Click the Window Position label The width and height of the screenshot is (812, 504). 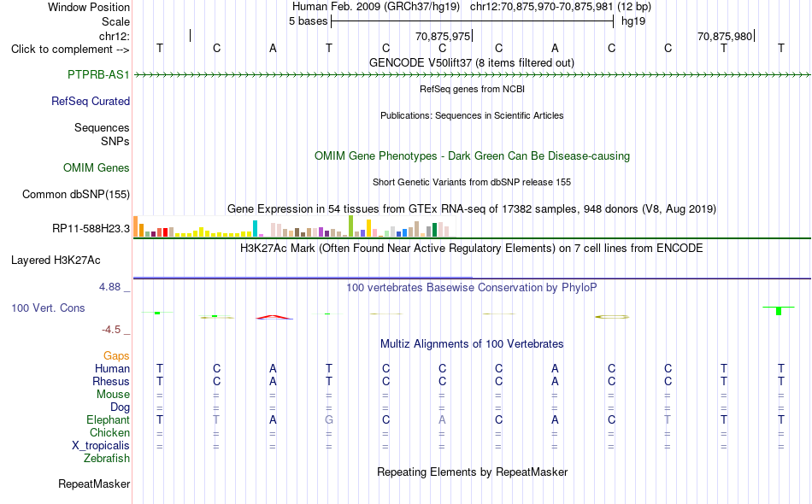(89, 7)
